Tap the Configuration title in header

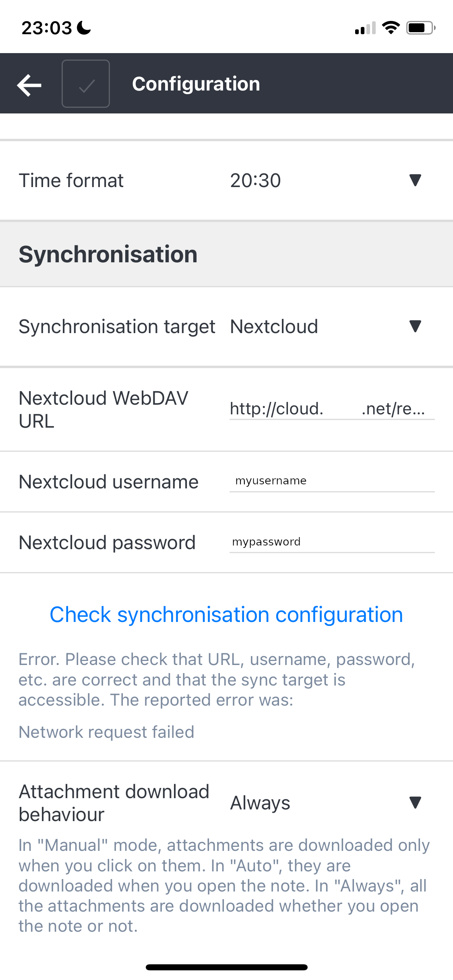(196, 84)
